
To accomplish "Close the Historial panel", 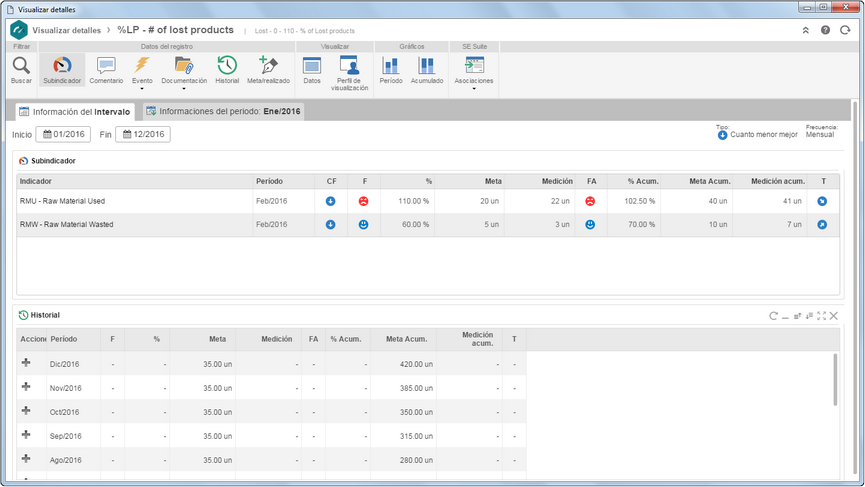I will tap(834, 316).
